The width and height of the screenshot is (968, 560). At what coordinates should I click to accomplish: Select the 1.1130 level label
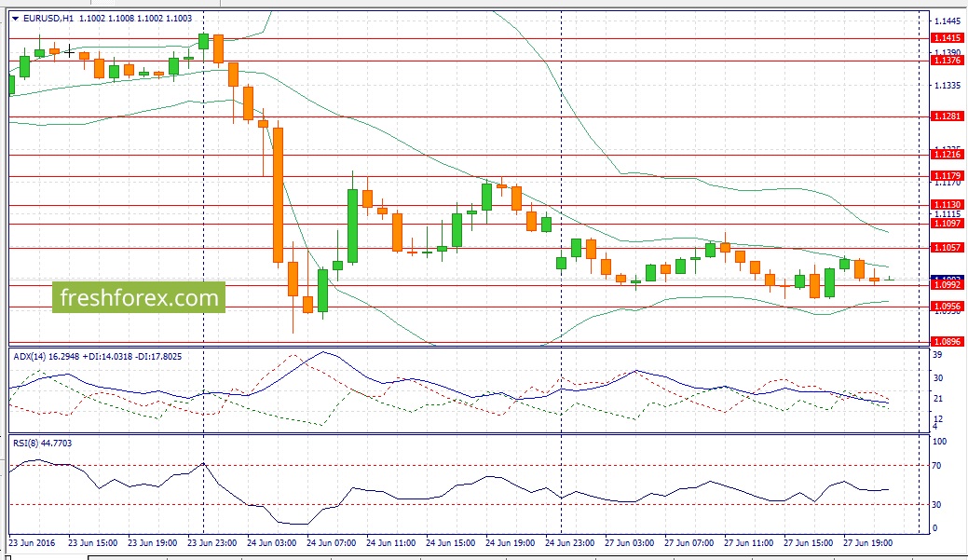947,205
